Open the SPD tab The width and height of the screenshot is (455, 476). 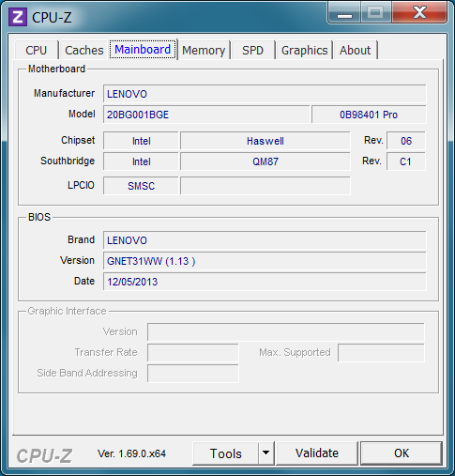click(252, 50)
